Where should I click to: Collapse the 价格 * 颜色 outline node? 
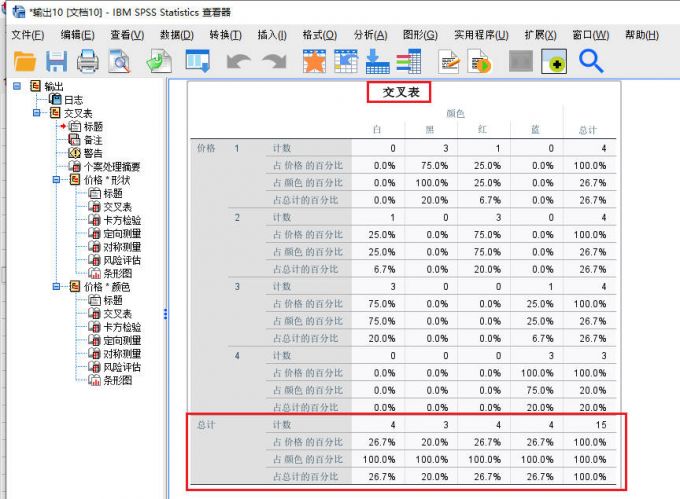[x=56, y=286]
